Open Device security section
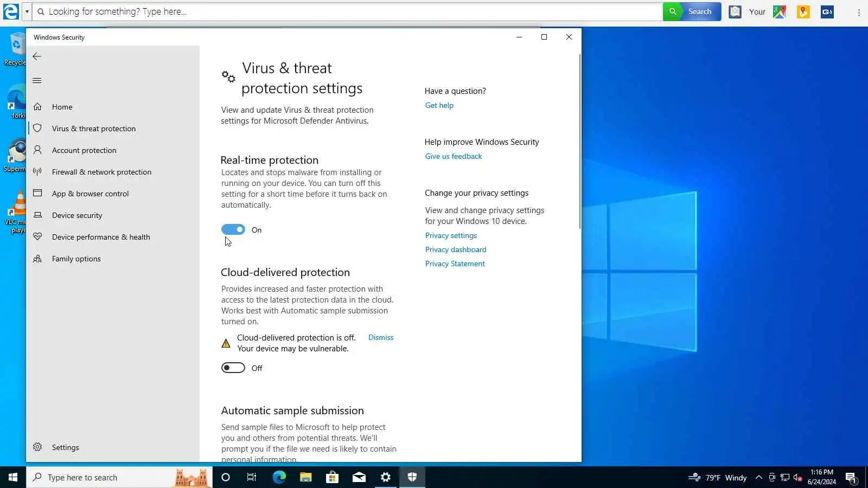 tap(113, 215)
